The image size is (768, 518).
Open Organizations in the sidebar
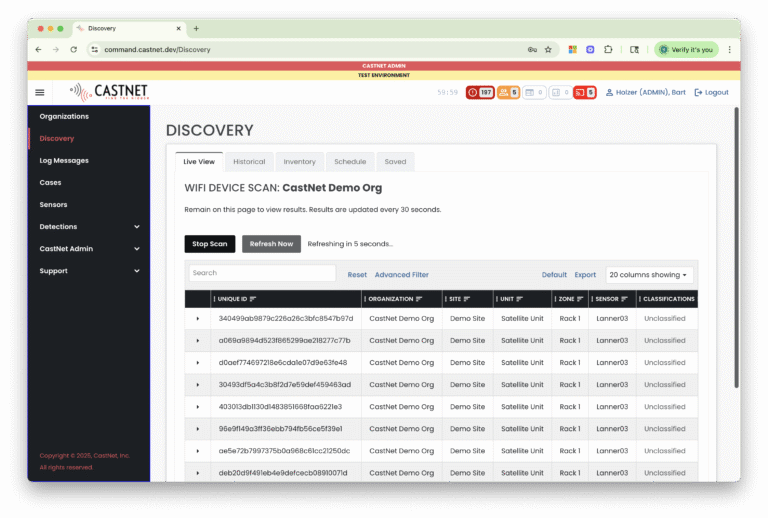64,117
